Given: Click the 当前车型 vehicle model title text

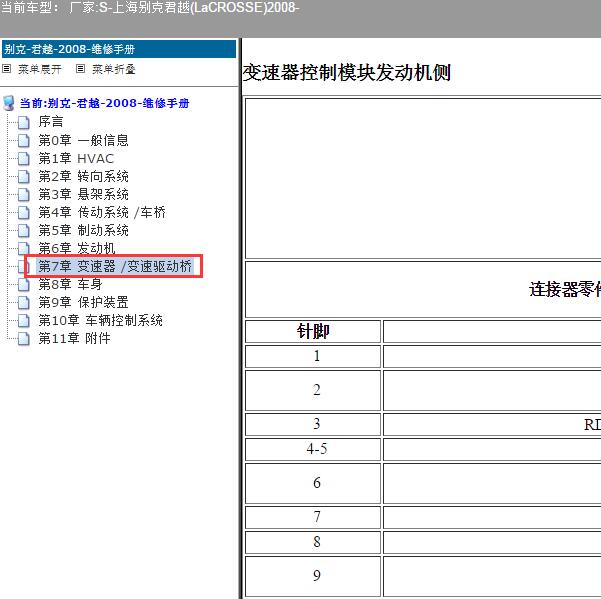Looking at the screenshot, I should point(150,8).
